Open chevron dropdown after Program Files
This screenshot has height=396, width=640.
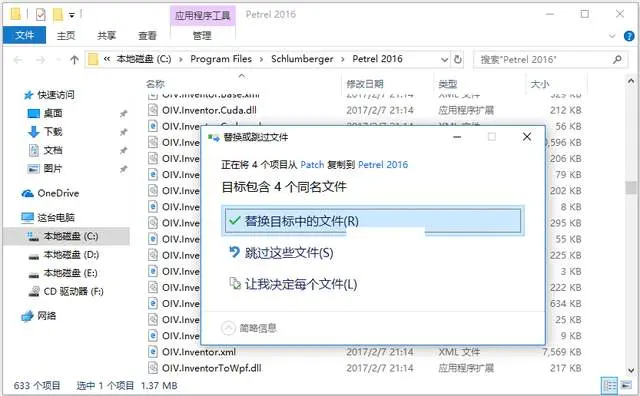[x=261, y=60]
